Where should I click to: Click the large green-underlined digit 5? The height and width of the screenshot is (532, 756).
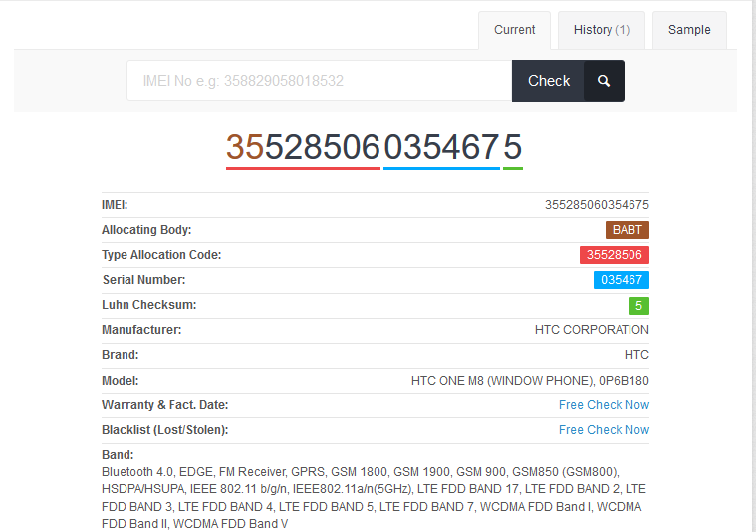(x=513, y=147)
